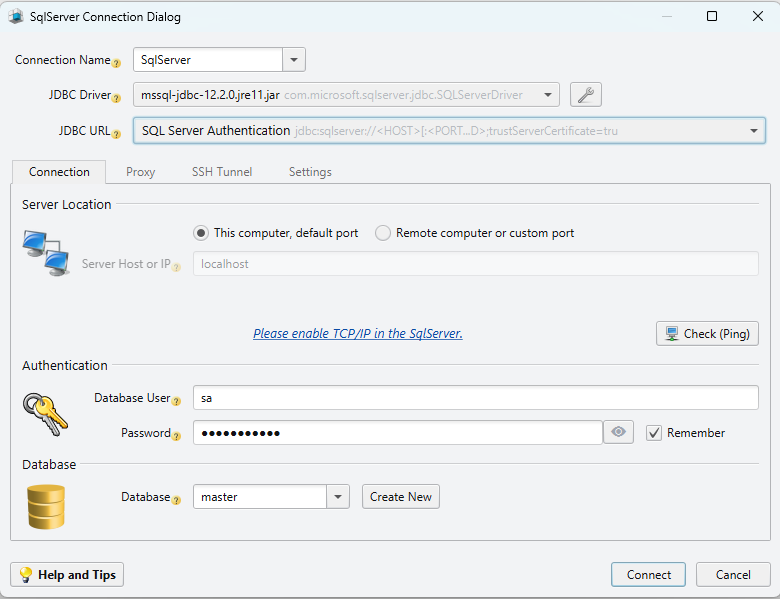Expand the Connection Name dropdown

tap(294, 60)
